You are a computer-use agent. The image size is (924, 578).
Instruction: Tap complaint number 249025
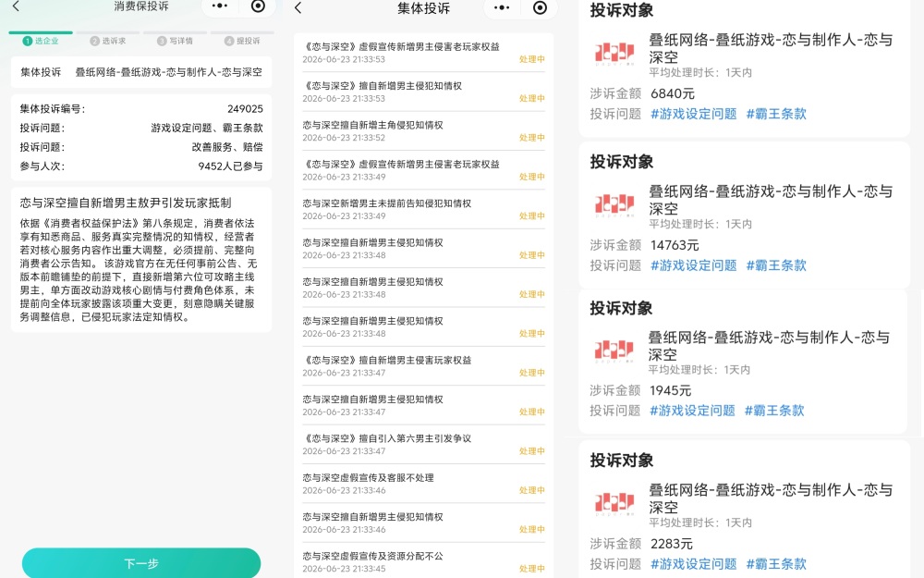pos(245,109)
